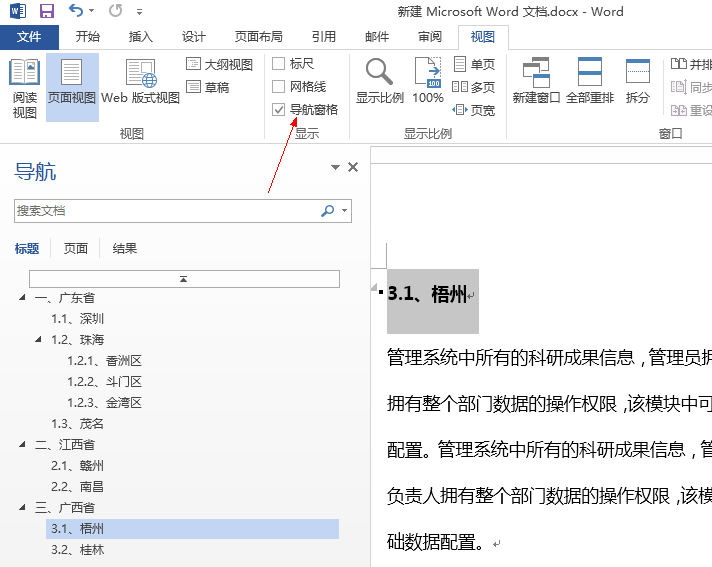Viewport: 712px width, 567px height.
Task: Undo the last action
Action: point(75,10)
